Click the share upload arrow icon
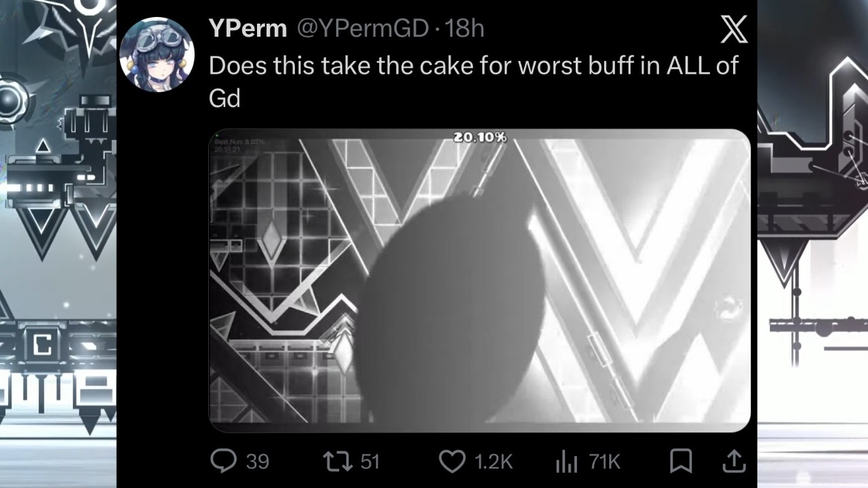868x488 pixels. click(734, 462)
